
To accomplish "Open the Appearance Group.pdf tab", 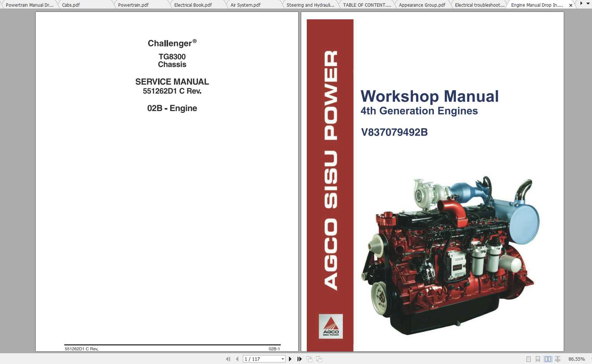I will [x=422, y=5].
